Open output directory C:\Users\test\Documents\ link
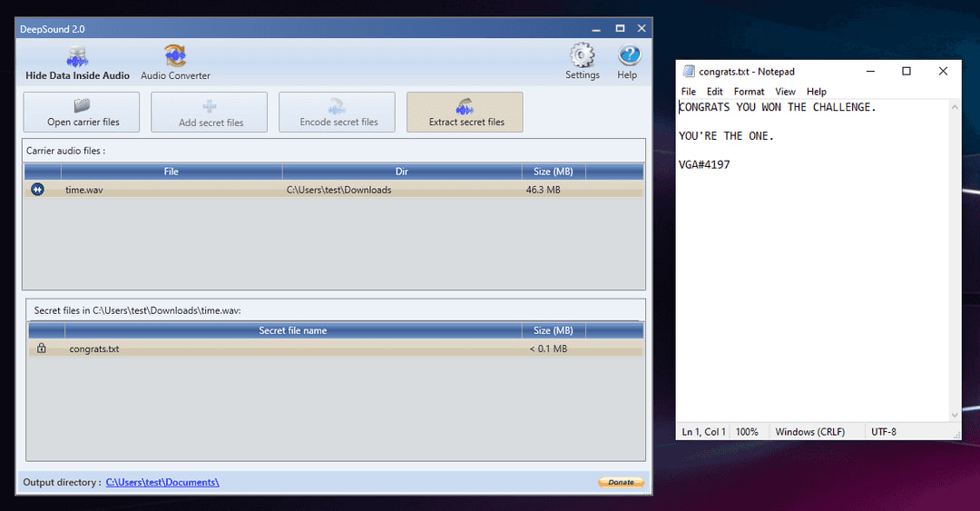Screen dimensions: 980x511 point(162,482)
